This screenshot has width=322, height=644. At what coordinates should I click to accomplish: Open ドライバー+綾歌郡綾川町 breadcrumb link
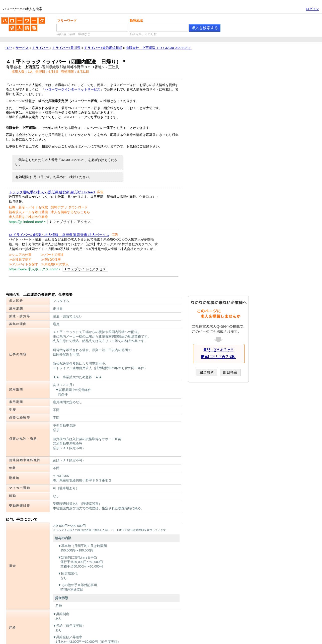pos(103,48)
